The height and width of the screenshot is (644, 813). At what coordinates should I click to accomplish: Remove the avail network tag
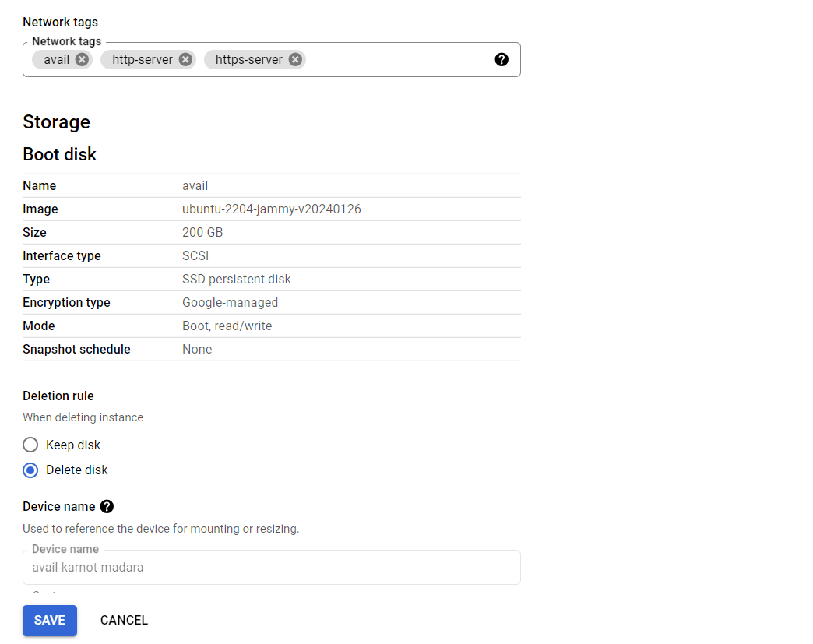[82, 60]
